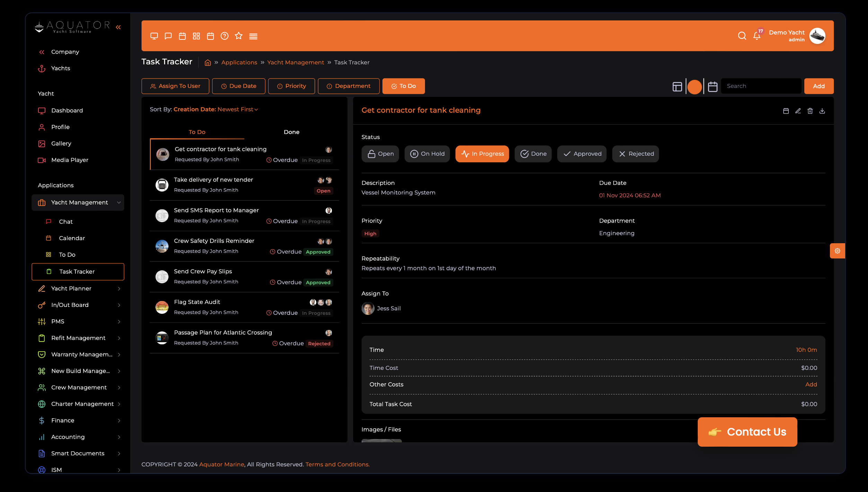This screenshot has width=868, height=492.
Task: Click the Department filter button
Action: coord(349,86)
